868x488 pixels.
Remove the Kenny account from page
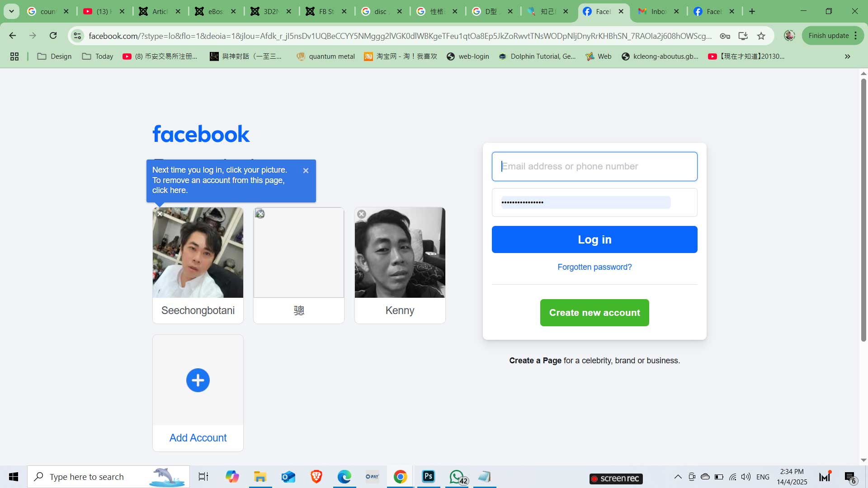361,214
